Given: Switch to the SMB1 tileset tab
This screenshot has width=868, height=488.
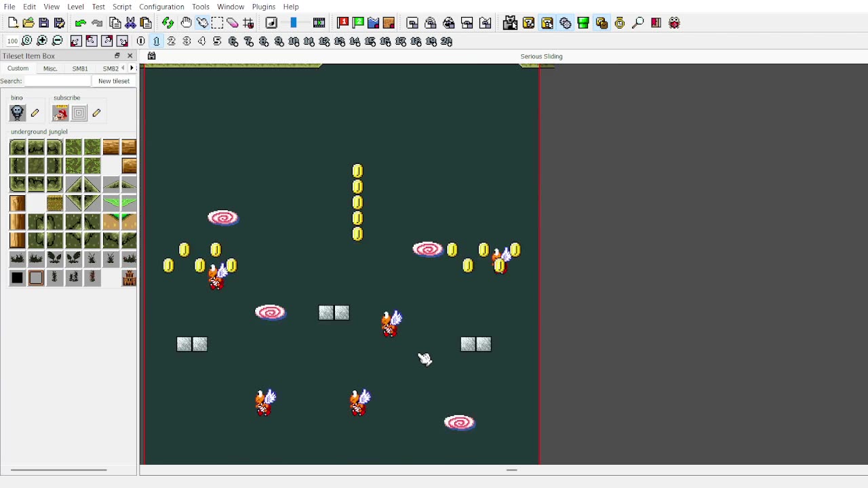Looking at the screenshot, I should (x=80, y=68).
